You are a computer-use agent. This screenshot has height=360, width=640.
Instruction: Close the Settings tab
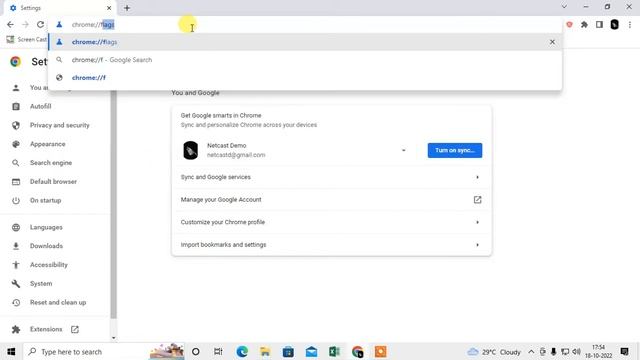coord(109,8)
